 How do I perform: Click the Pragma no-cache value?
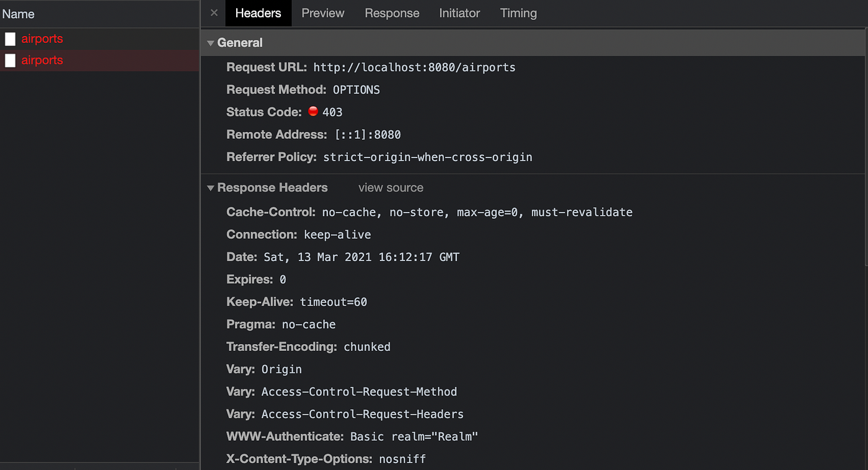tap(309, 324)
